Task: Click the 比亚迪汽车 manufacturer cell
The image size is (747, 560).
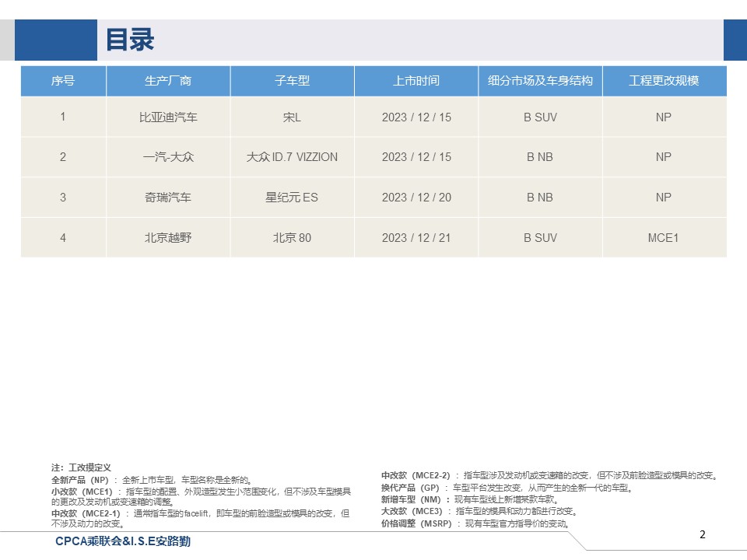Action: click(x=168, y=117)
